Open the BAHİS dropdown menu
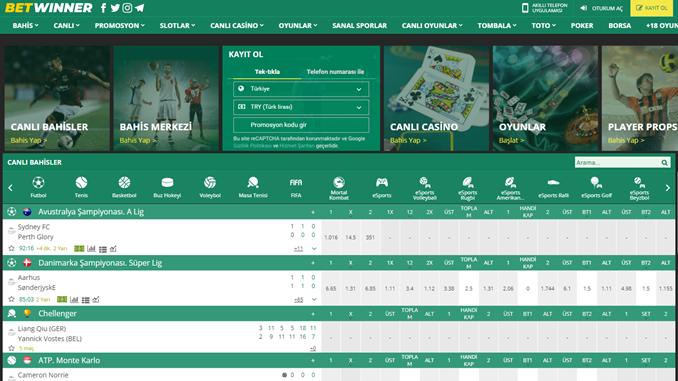678x381 pixels. pos(26,26)
